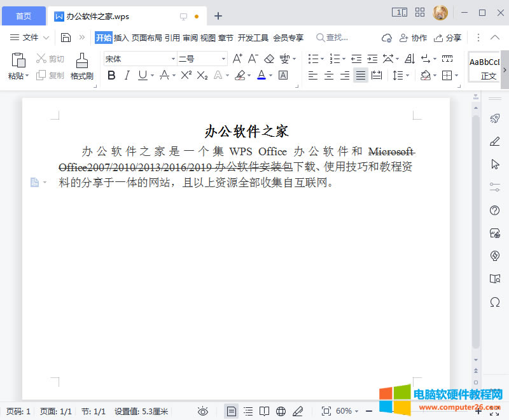509x420 pixels.
Task: Click the clear formatting eraser icon
Action: click(x=270, y=59)
